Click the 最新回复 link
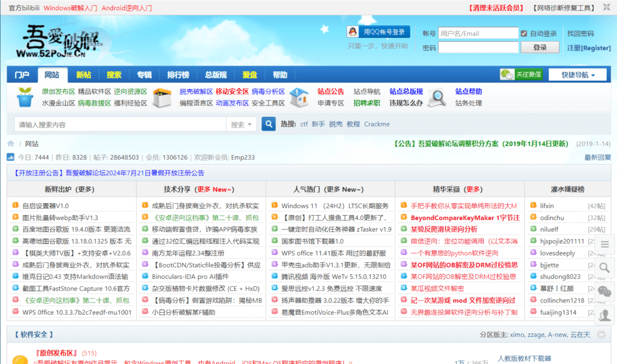This screenshot has height=364, width=617. point(597,157)
